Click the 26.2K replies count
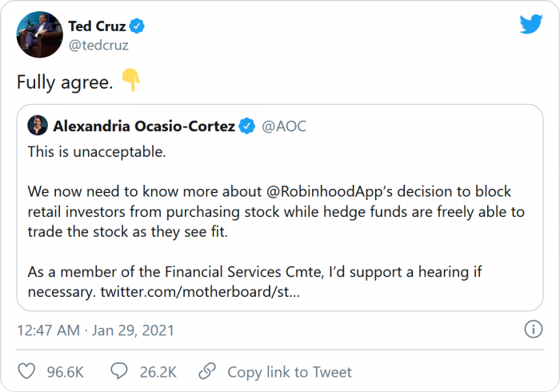560x392 pixels. (159, 372)
